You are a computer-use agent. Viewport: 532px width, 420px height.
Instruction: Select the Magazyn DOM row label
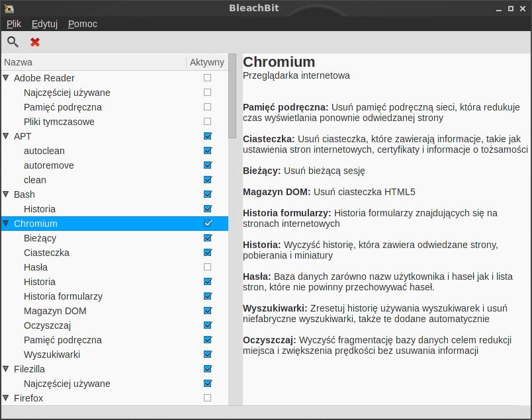coord(55,311)
